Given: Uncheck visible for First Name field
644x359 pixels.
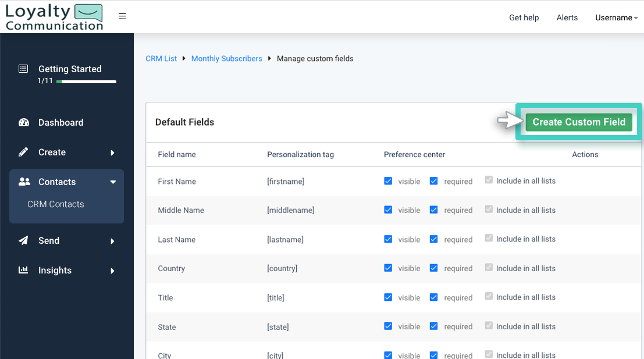Looking at the screenshot, I should (x=388, y=180).
